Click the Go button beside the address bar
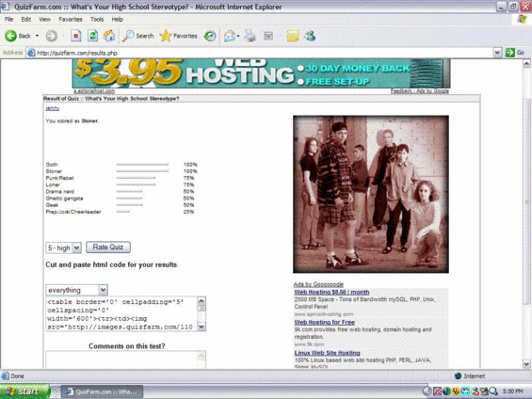The image size is (532, 399). [x=515, y=53]
